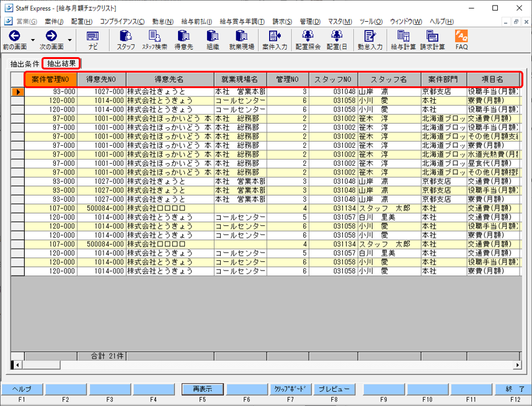Minimize the inner document window

[506, 22]
